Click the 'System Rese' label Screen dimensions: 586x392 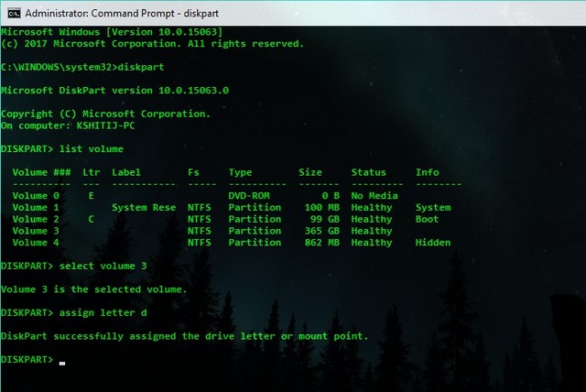click(144, 207)
